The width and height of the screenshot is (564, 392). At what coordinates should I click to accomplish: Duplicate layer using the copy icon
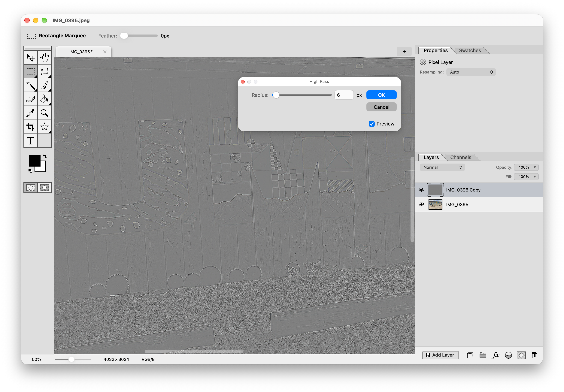tap(470, 355)
